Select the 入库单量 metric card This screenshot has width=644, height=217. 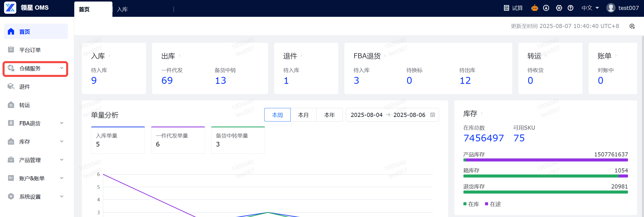coord(118,140)
